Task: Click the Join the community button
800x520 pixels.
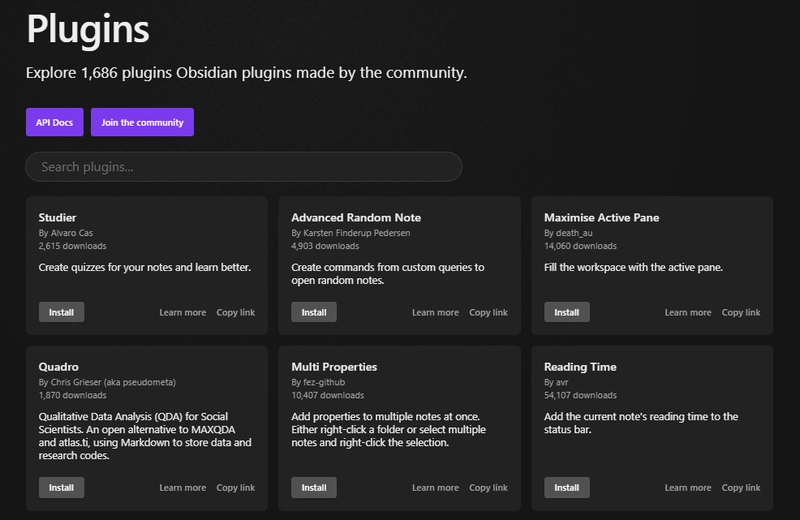Action: pyautogui.click(x=142, y=122)
